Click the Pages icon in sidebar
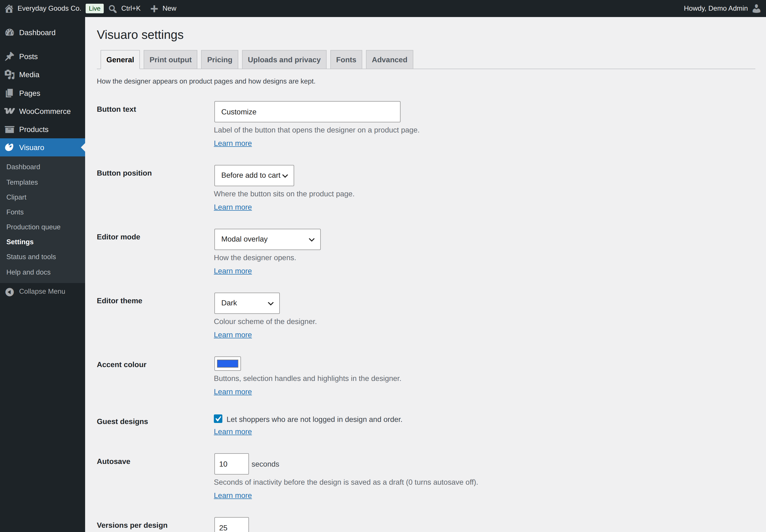This screenshot has width=766, height=532. point(10,93)
